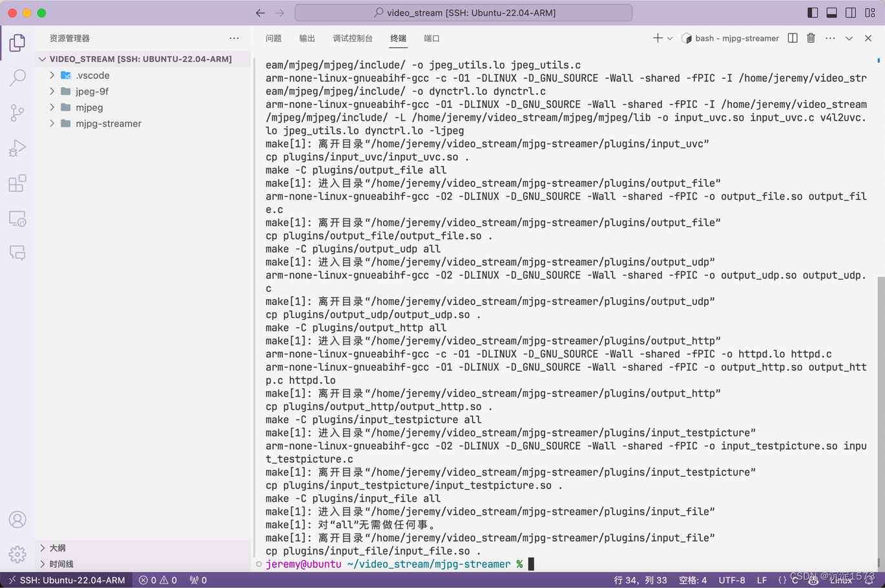Close the terminal panel with X
The image size is (885, 588).
pos(868,38)
